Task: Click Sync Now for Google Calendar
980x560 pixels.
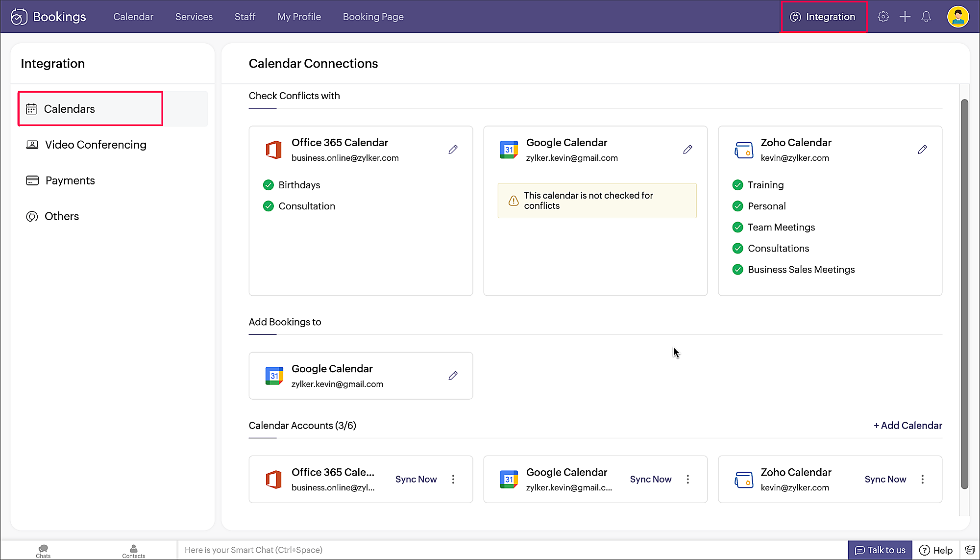Action: (650, 479)
